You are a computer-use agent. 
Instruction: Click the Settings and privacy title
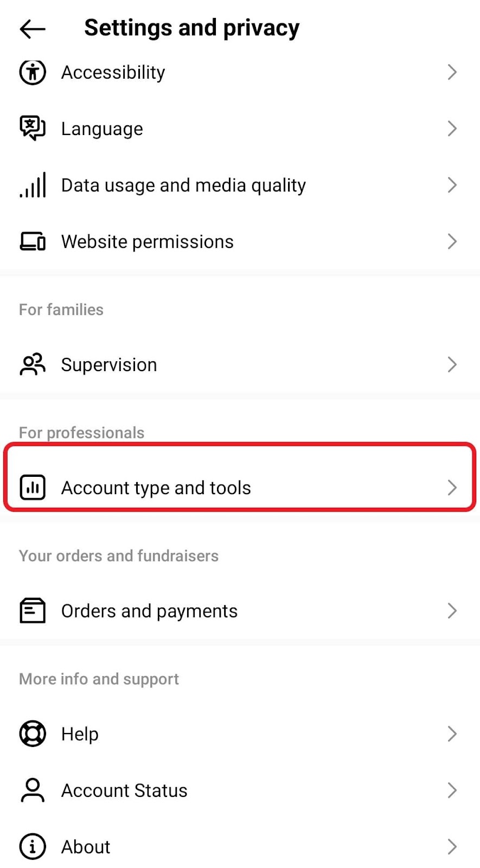(x=191, y=28)
